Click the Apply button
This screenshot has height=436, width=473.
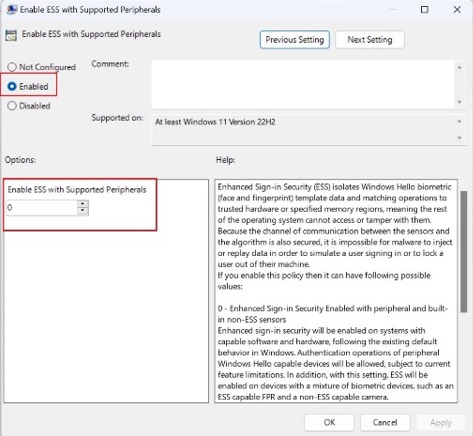(x=441, y=422)
